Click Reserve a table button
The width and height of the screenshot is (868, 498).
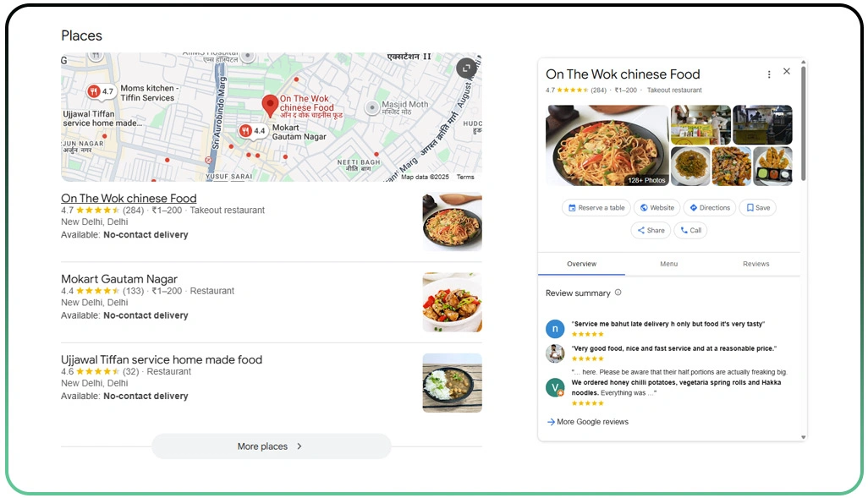pyautogui.click(x=596, y=208)
